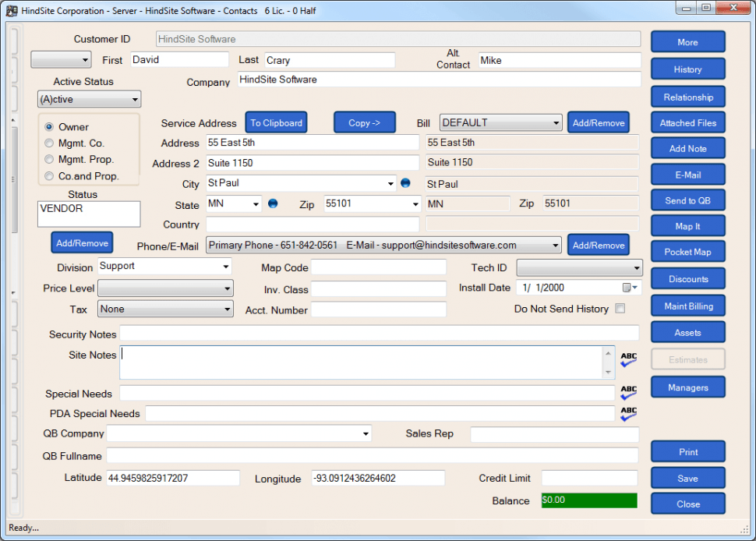View Attached Files
756x541 pixels.
pos(688,123)
